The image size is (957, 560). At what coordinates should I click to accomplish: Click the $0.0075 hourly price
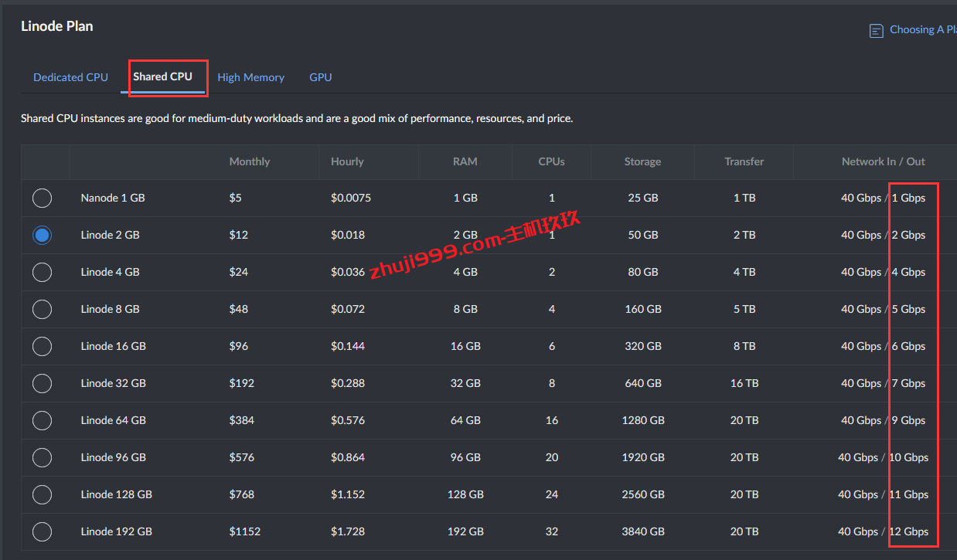(351, 198)
